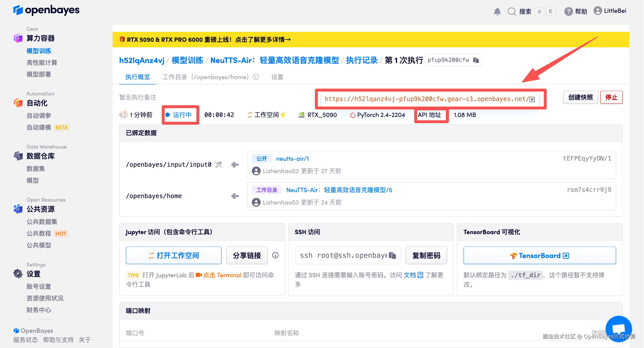This screenshot has width=644, height=348.
Task: Click the info icon beside 工作目录 tab
Action: point(256,77)
